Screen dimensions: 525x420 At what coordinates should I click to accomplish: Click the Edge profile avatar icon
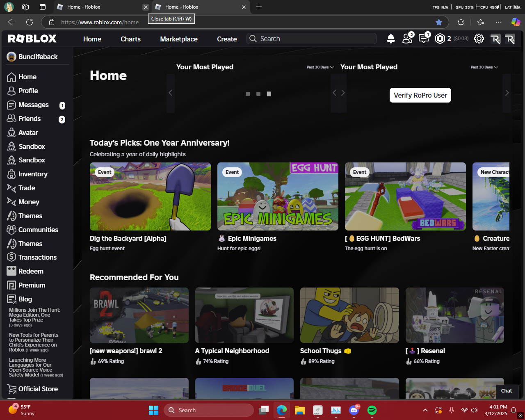coord(9,7)
